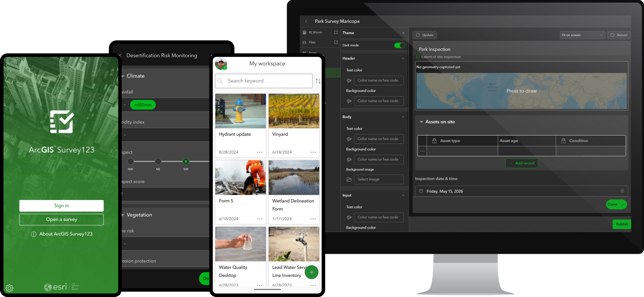Click the green Done button in Park Inspection
644x297 pixels.
616,204
